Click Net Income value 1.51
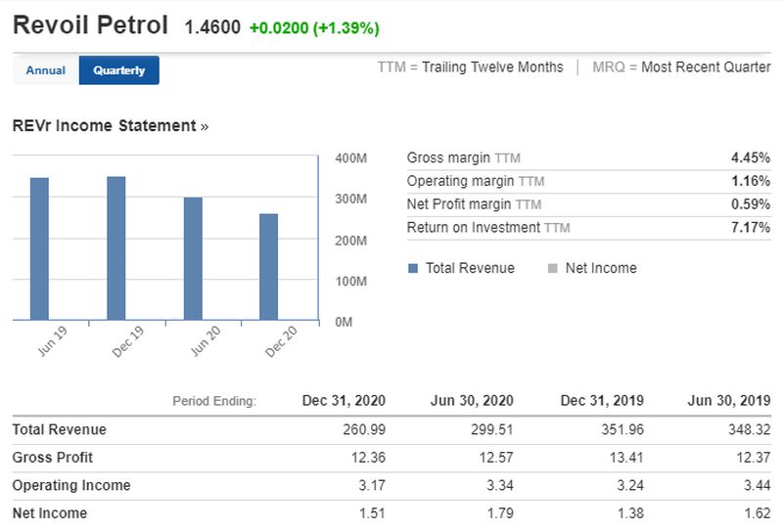 click(372, 513)
